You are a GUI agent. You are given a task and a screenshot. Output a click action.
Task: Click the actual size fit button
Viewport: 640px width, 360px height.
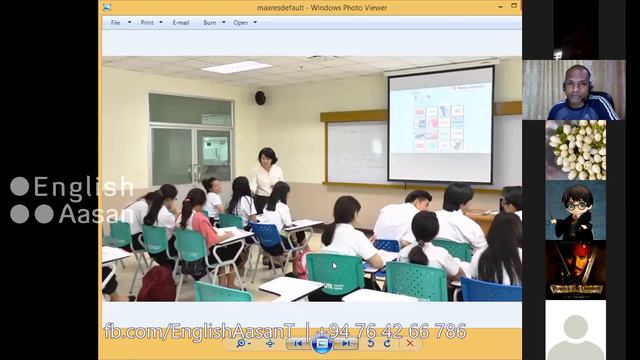[x=270, y=344]
